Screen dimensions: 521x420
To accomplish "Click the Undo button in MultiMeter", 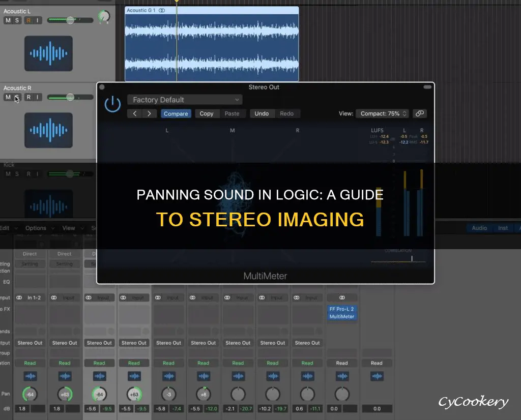I will [x=262, y=113].
